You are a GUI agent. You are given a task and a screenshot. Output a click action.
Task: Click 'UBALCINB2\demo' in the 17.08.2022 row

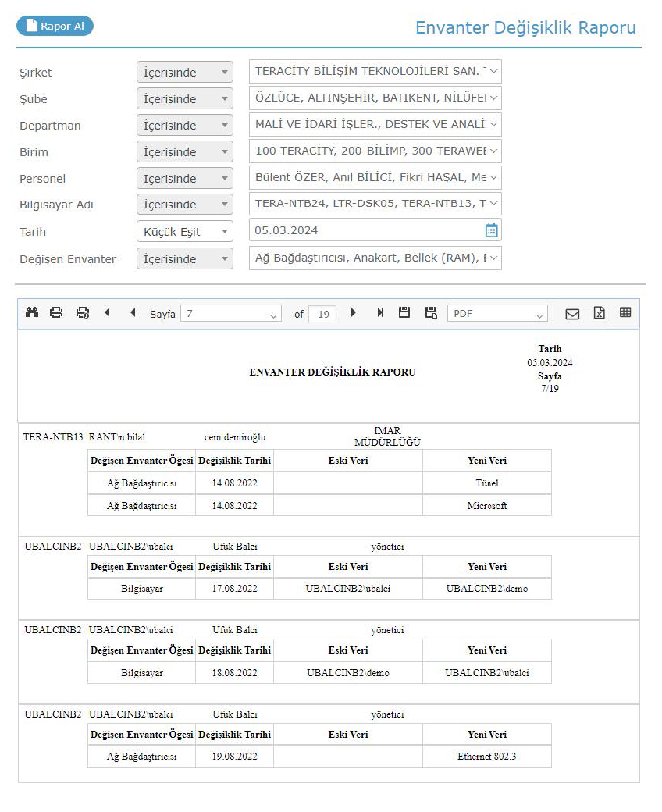(487, 589)
